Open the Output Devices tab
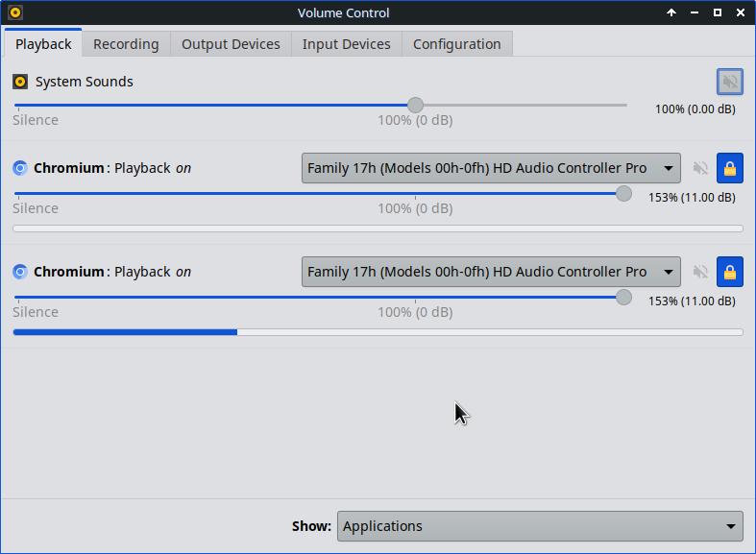Screen dimensions: 756x554 [x=231, y=44]
